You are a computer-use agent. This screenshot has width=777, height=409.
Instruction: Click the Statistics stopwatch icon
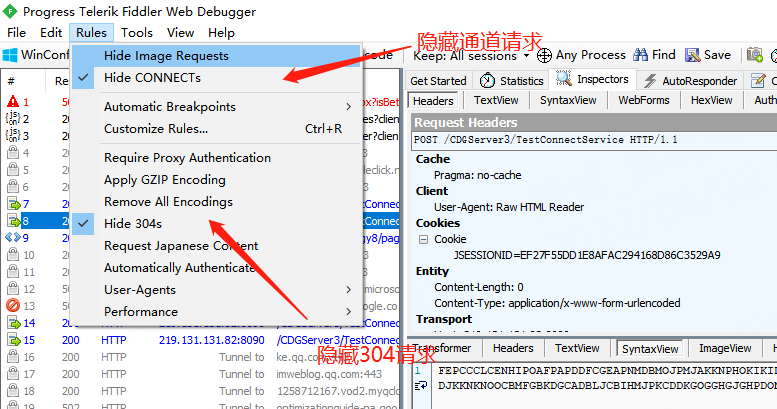pos(487,80)
